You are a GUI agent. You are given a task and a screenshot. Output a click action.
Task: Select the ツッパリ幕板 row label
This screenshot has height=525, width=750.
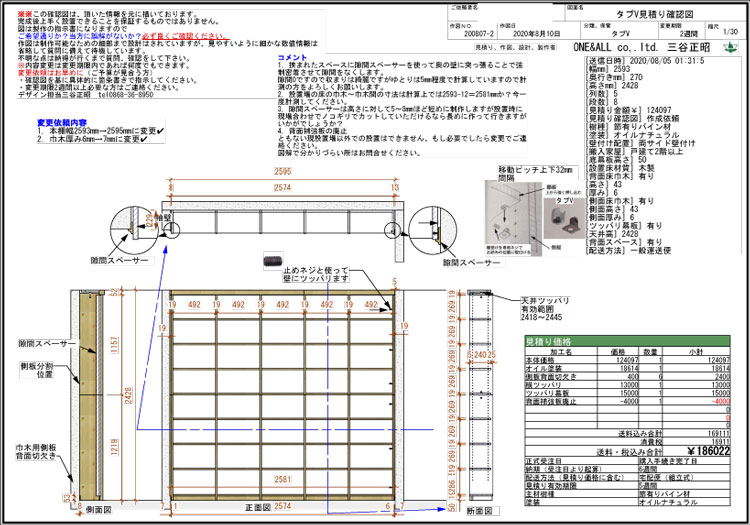coord(547,393)
